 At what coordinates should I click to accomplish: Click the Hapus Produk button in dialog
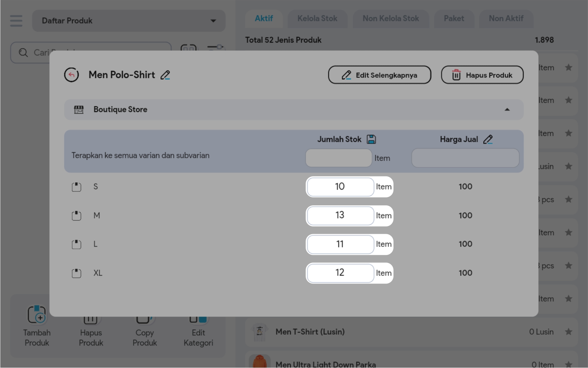coord(482,75)
